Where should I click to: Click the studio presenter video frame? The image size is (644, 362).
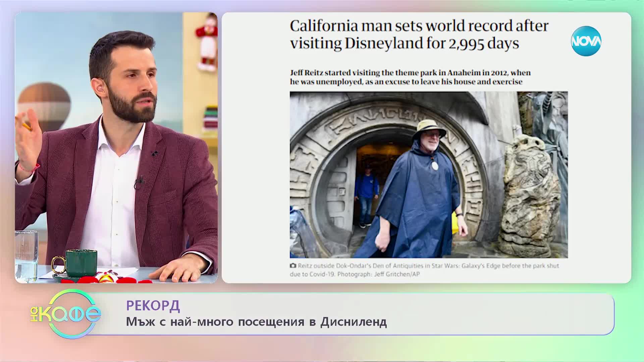point(116,148)
